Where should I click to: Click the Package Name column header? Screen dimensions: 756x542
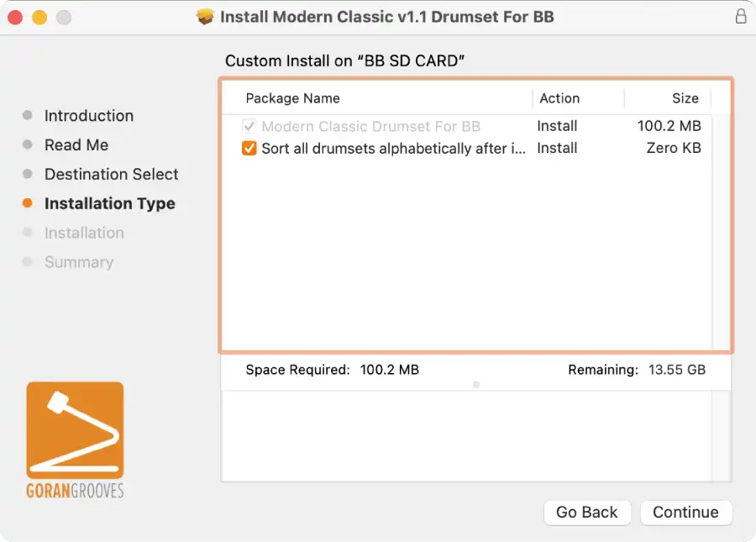pyautogui.click(x=292, y=98)
